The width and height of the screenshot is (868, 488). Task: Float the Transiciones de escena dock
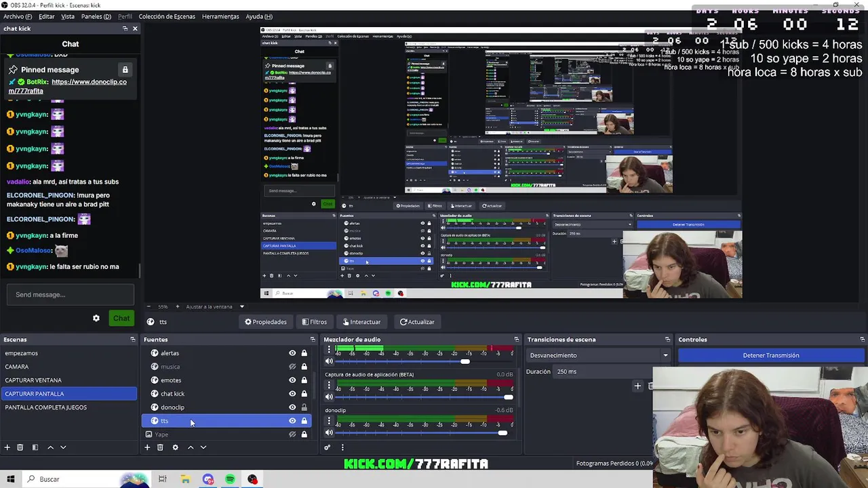pyautogui.click(x=667, y=340)
